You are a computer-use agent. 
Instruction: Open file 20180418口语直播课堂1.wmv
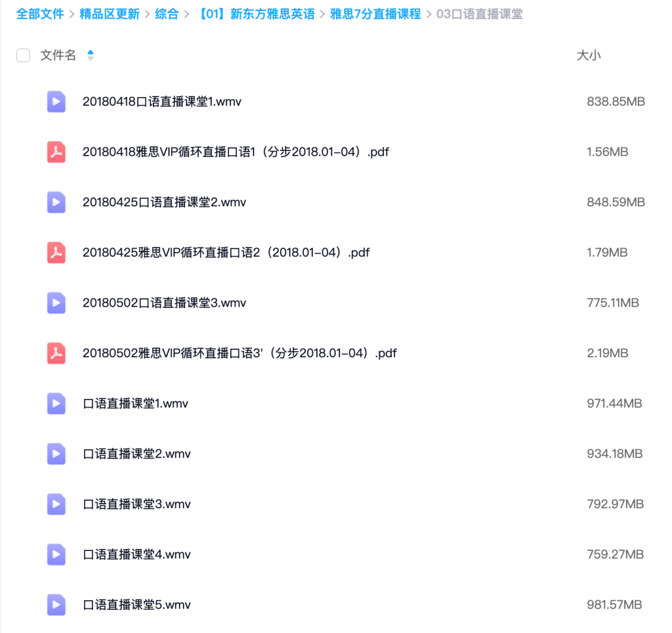(162, 102)
